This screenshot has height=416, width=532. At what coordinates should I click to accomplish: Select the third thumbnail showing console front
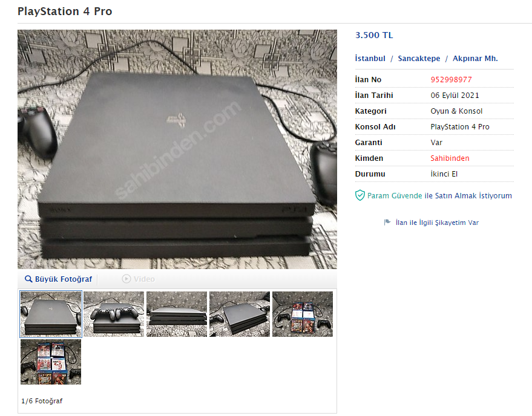tap(177, 314)
